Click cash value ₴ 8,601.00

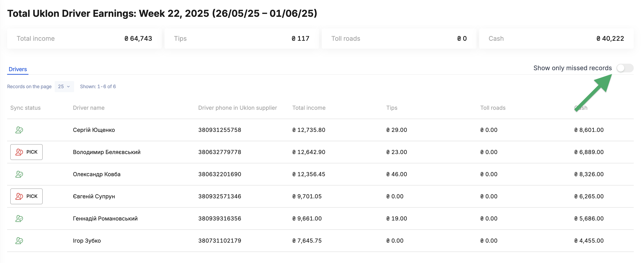coord(589,130)
